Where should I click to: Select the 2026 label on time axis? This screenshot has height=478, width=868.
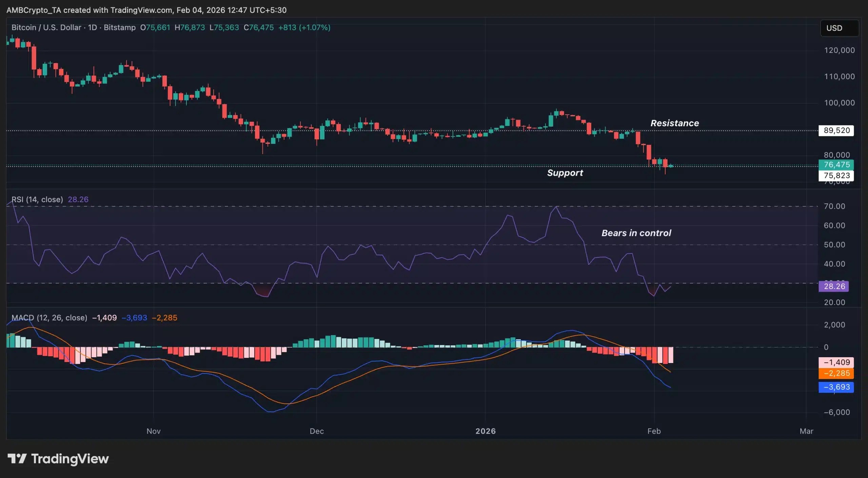tap(486, 431)
